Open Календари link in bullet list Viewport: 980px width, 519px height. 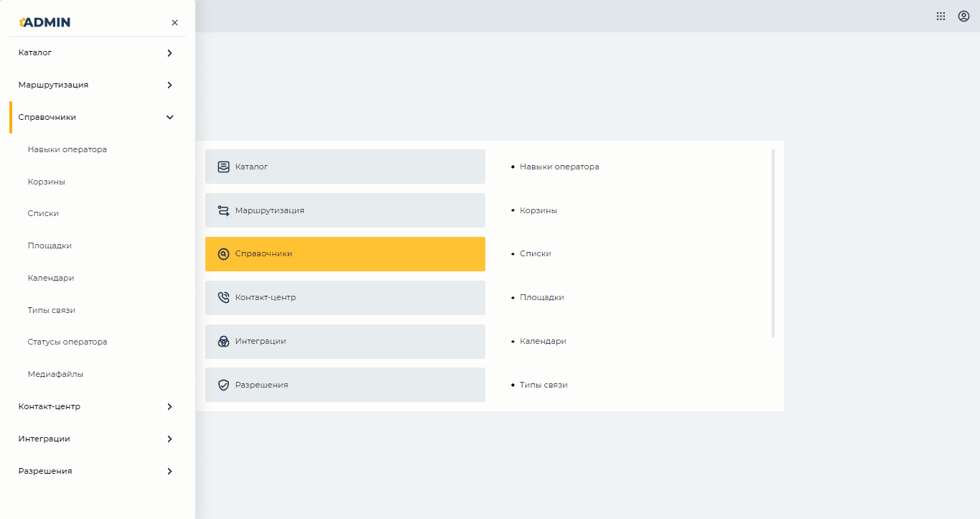click(x=543, y=341)
